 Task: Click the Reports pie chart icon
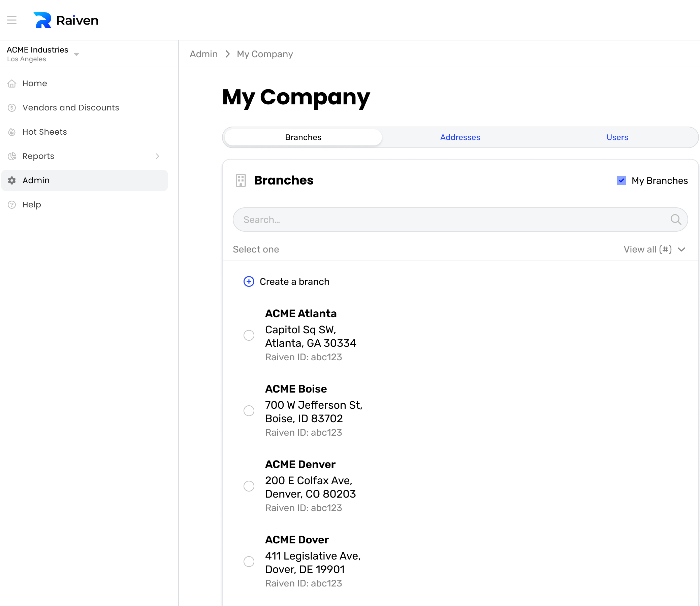(x=12, y=156)
